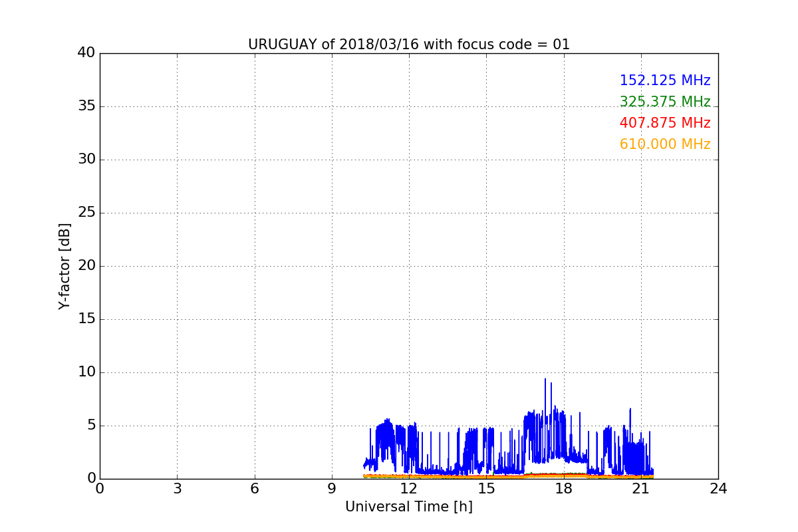Click the plot title mentioning URUGUAY 2018/03/16
The image size is (798, 532).
click(x=409, y=45)
